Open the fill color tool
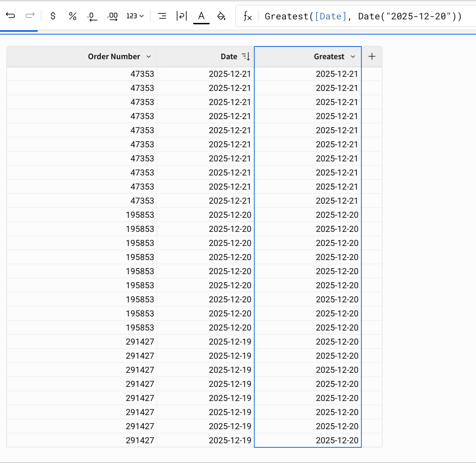 221,16
